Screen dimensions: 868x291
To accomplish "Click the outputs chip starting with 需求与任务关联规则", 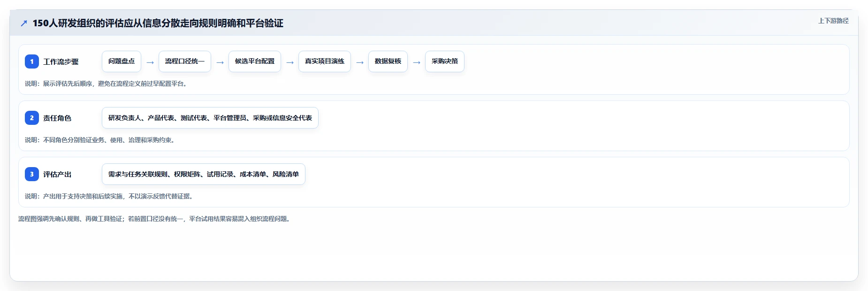I will tap(204, 174).
